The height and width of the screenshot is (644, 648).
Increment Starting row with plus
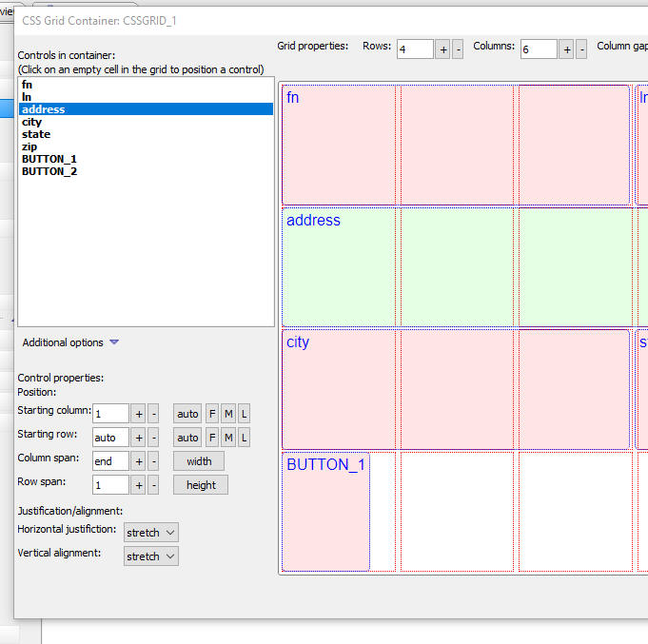pyautogui.click(x=139, y=438)
